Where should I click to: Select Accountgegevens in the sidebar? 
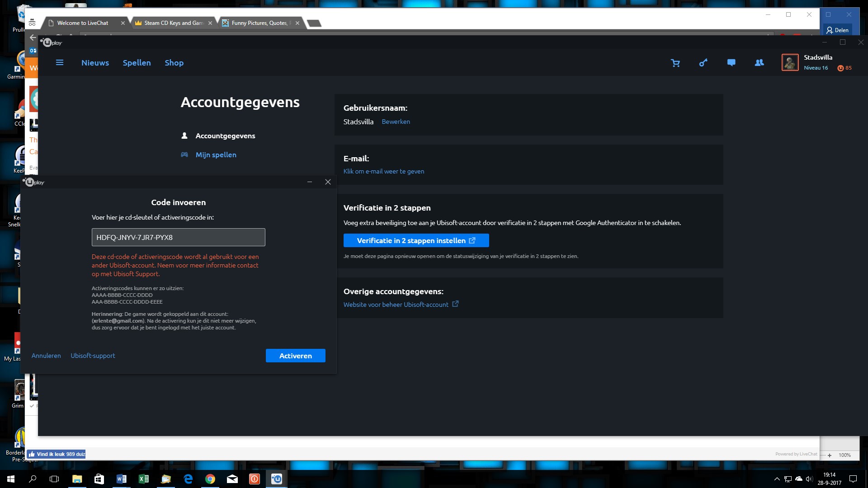click(225, 136)
